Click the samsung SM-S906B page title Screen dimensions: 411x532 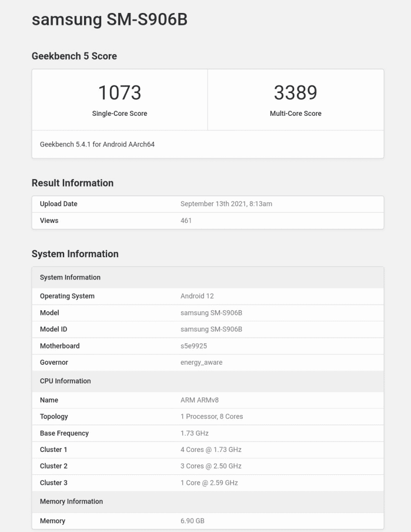(109, 19)
